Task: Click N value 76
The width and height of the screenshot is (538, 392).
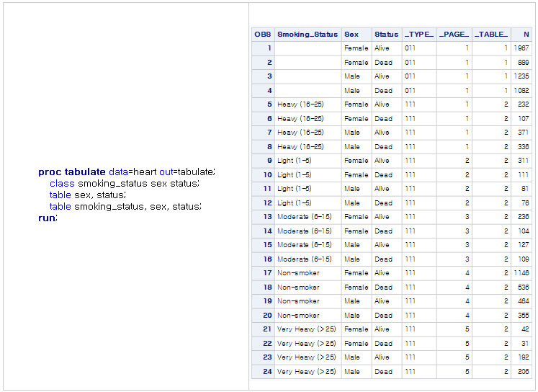Action: click(525, 203)
